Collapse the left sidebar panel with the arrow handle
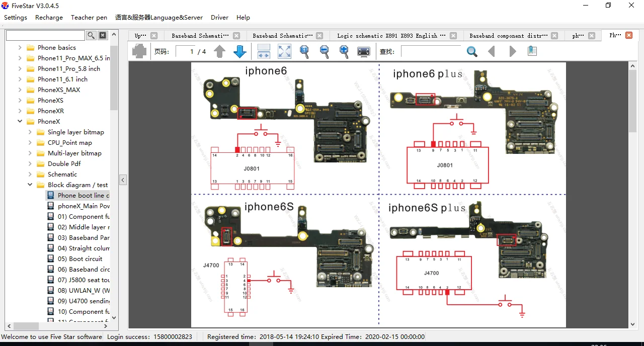 tap(123, 180)
